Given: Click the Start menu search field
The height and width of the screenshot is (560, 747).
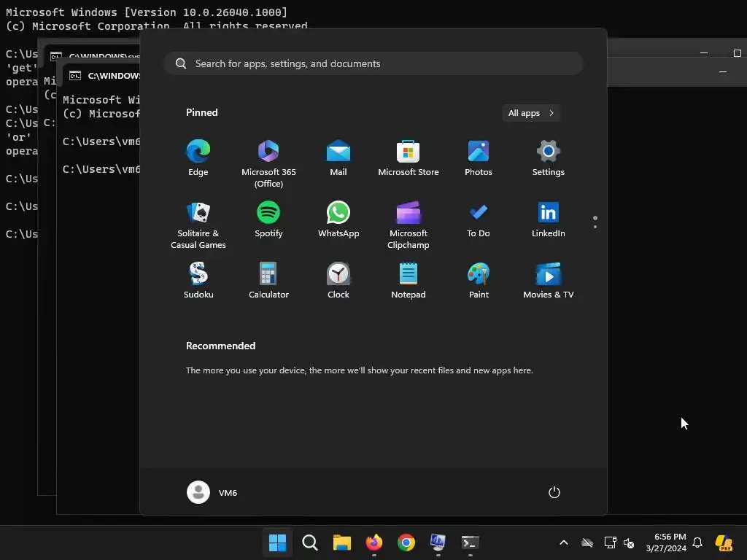Looking at the screenshot, I should [373, 64].
